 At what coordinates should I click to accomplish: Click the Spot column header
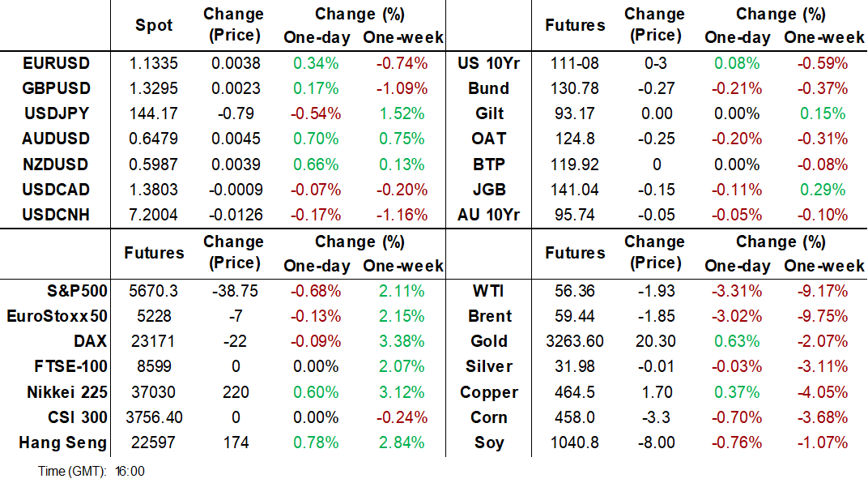154,25
